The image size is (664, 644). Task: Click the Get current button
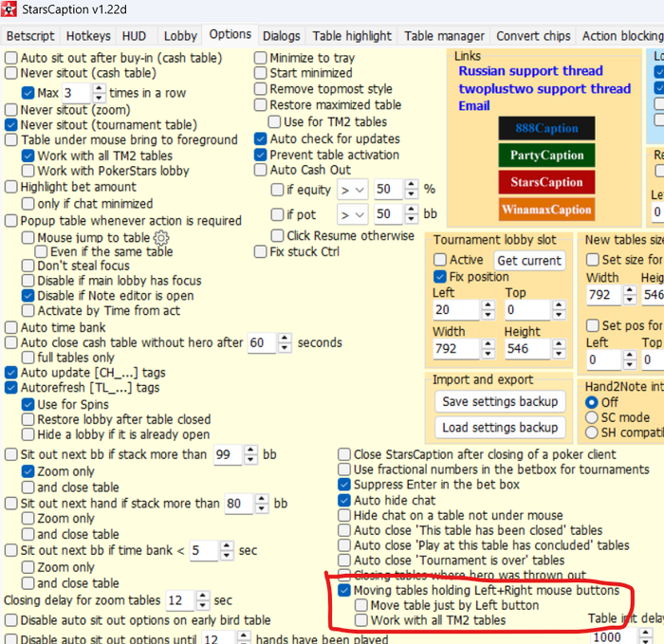click(x=529, y=261)
